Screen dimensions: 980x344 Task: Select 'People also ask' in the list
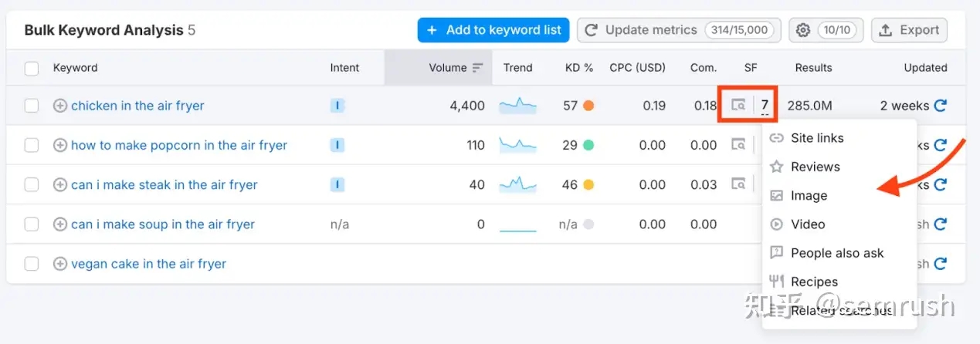[836, 253]
